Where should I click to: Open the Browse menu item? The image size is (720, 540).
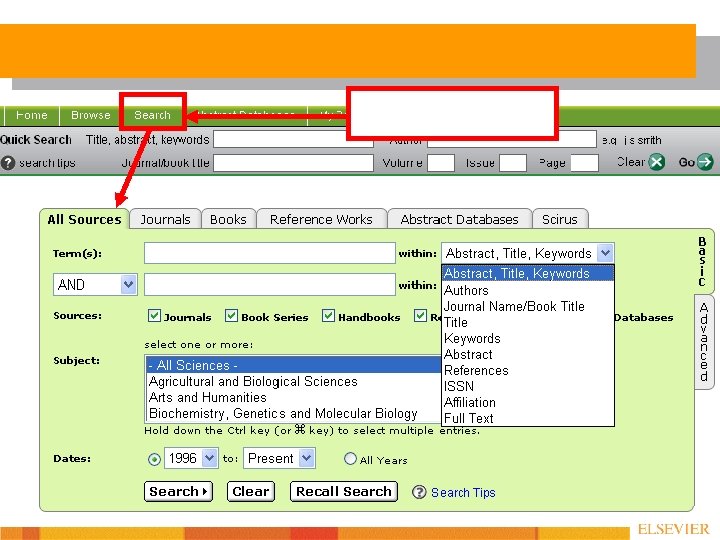coord(90,115)
